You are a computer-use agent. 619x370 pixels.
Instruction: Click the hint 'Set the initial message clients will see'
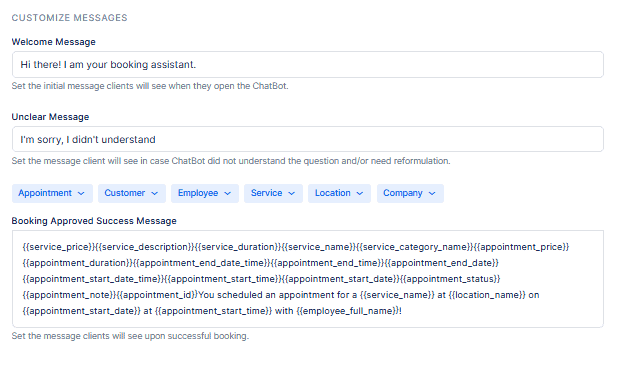[x=150, y=86]
